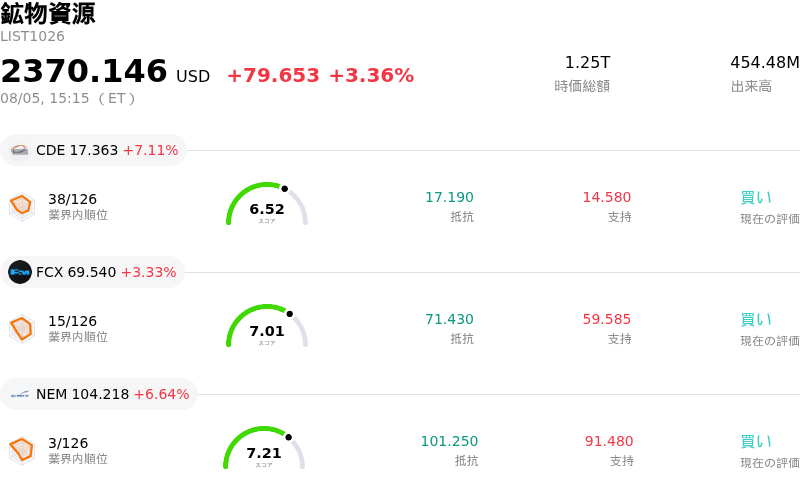This screenshot has height=488, width=800.
Task: Select the CDE 17.363 stock chip
Action: point(93,150)
